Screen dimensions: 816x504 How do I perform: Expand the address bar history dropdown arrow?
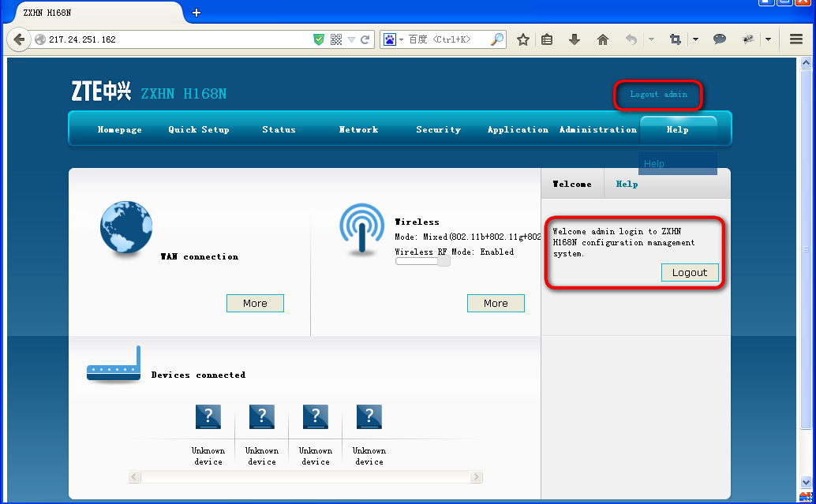pyautogui.click(x=351, y=39)
